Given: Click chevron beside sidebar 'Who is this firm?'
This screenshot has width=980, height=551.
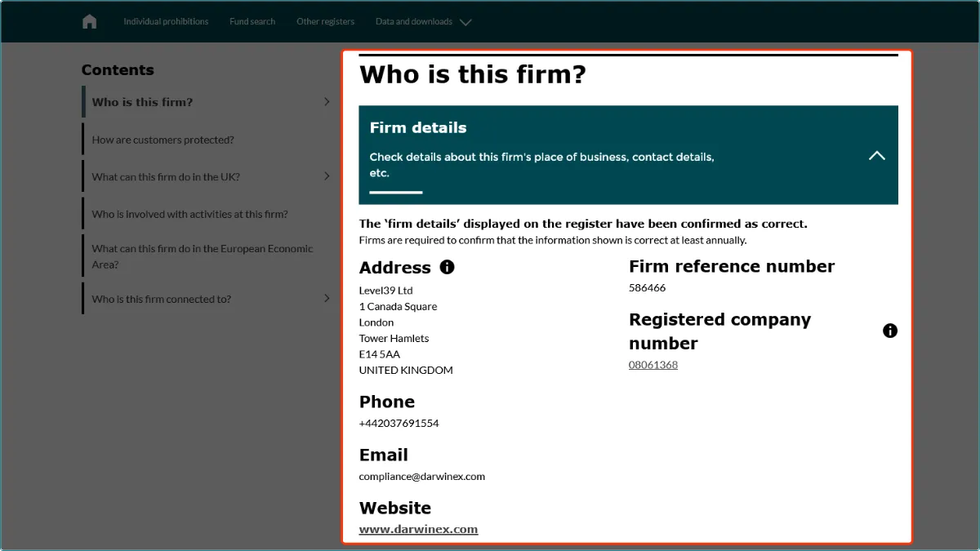Looking at the screenshot, I should coord(327,102).
